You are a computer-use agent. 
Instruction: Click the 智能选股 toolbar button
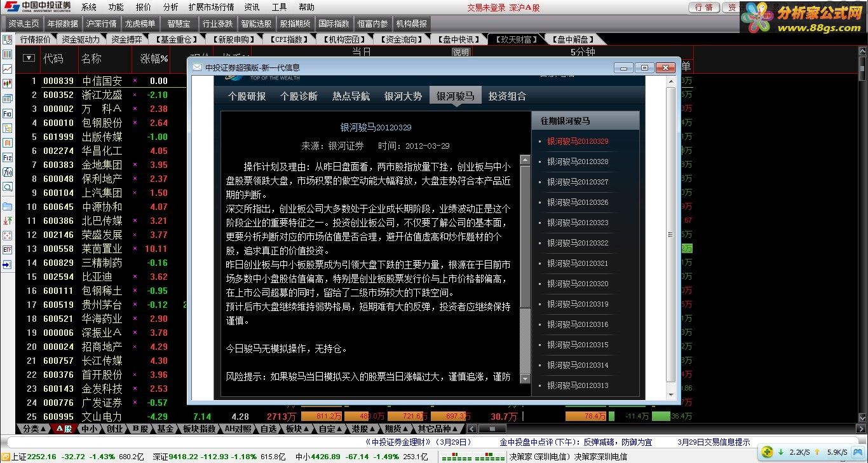(256, 23)
